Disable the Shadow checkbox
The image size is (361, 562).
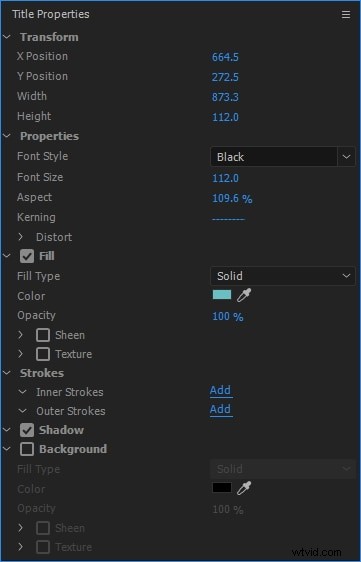click(27, 430)
